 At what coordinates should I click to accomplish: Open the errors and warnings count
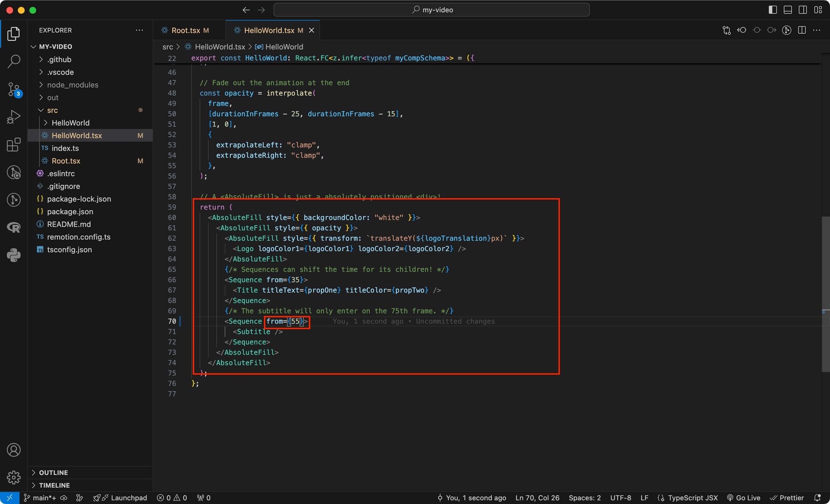[x=172, y=498]
